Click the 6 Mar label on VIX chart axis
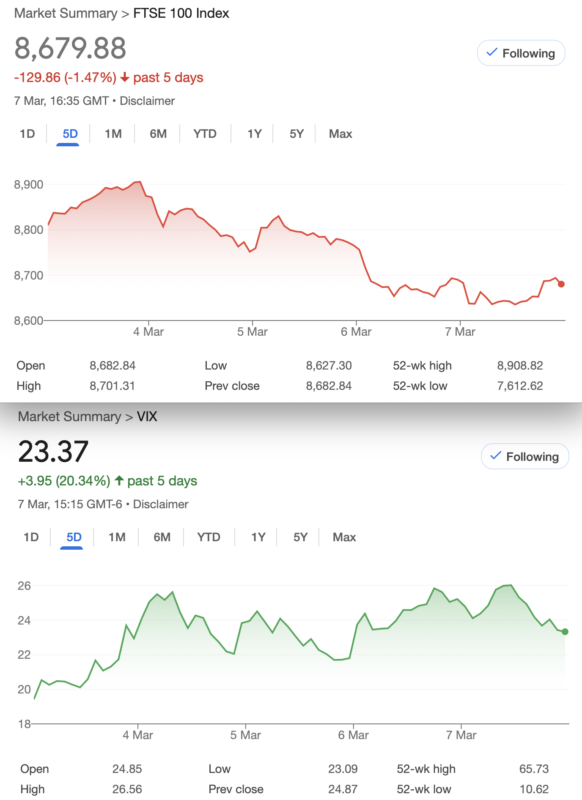Screen dimensions: 582x800 click(x=353, y=735)
